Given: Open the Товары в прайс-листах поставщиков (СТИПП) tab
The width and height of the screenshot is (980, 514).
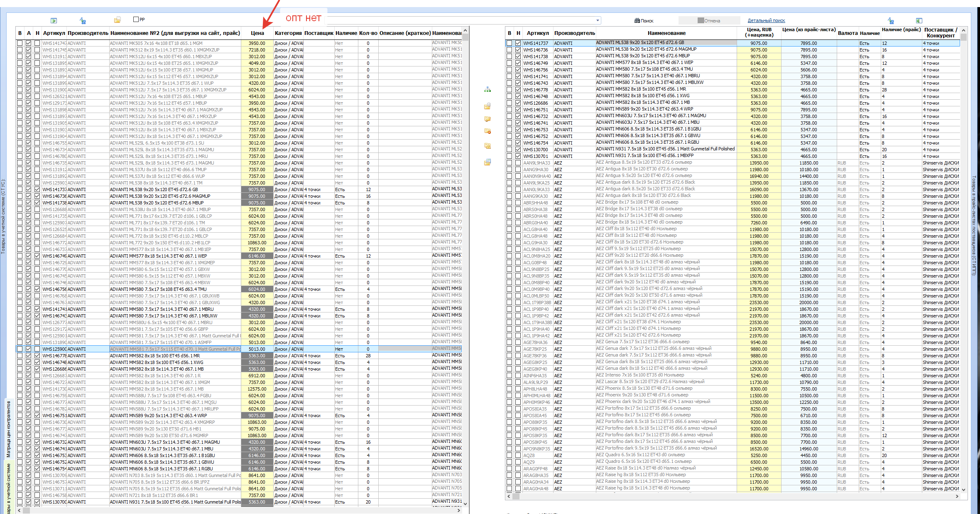Looking at the screenshot, I should tap(974, 225).
